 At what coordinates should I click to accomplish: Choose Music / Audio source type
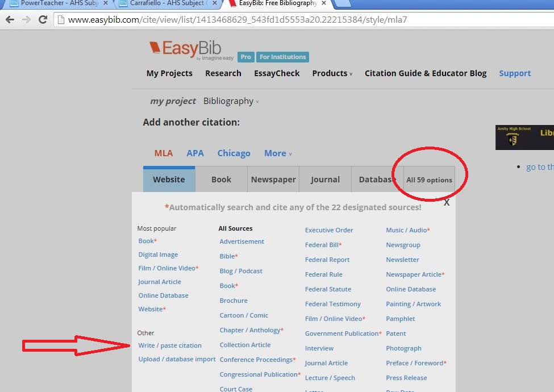(408, 230)
